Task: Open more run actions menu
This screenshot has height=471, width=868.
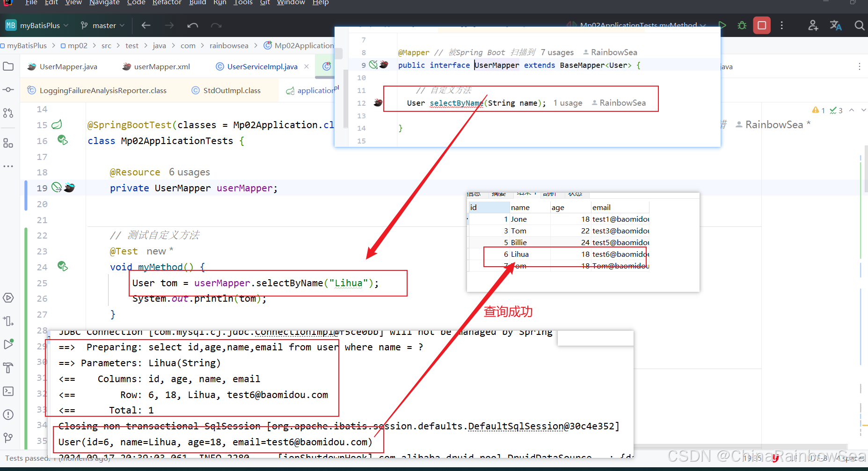Action: 782,25
